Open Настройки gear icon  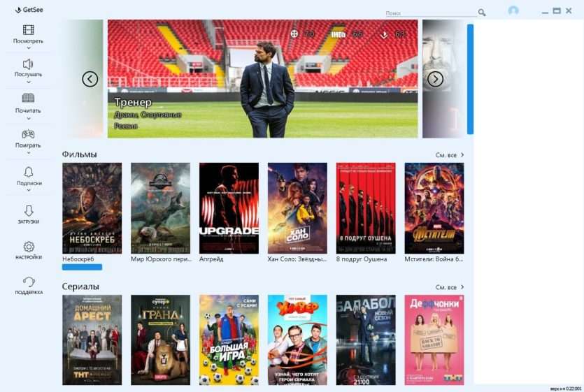point(29,247)
